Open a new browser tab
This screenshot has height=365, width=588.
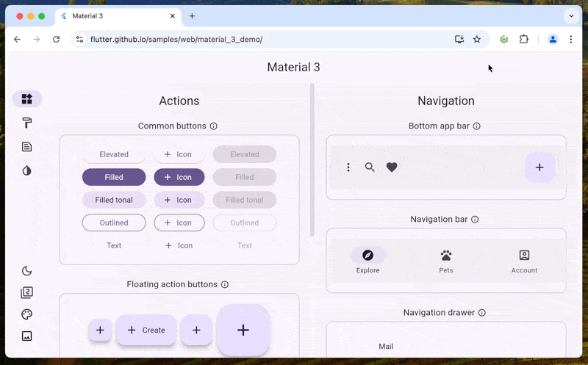pos(192,16)
